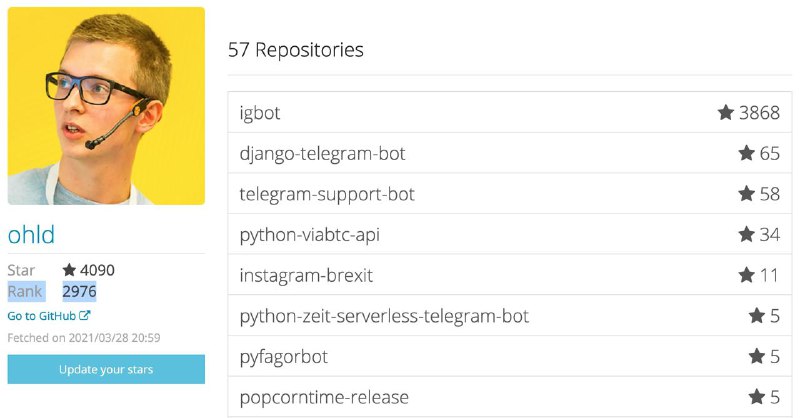Click the highlighted rank number 2976

(79, 291)
